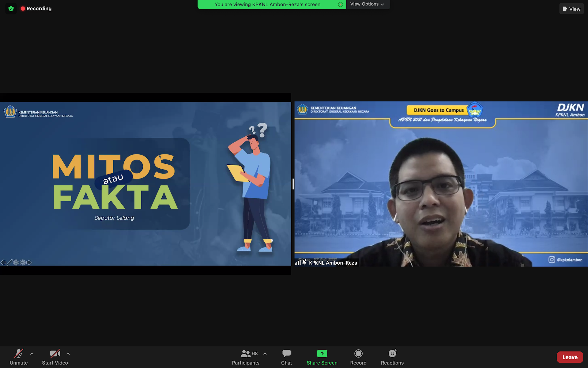The height and width of the screenshot is (368, 588).
Task: Expand audio settings chevron beside Unmute
Action: coord(32,354)
